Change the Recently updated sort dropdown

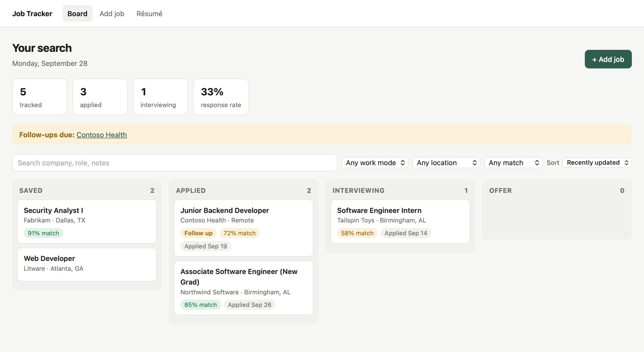click(x=597, y=163)
